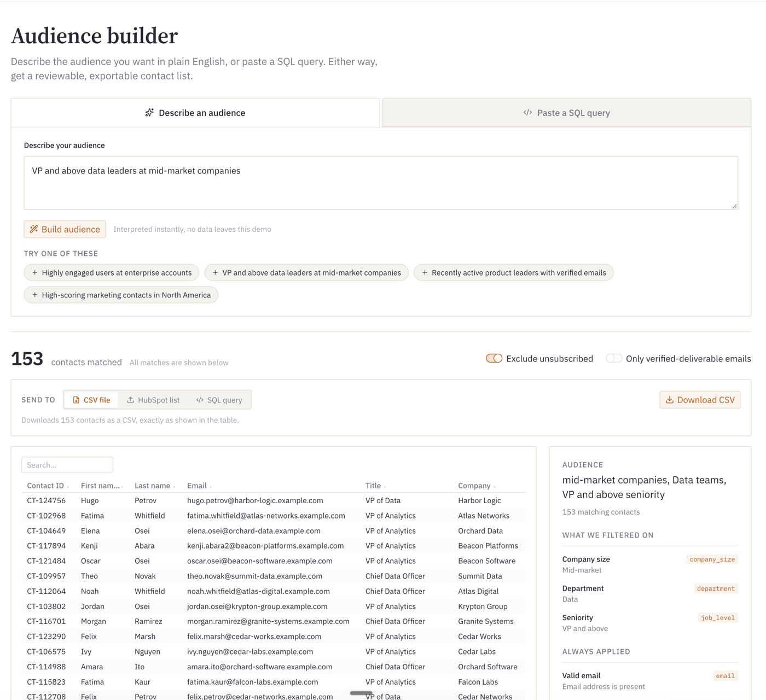Sort the table by Email header
The width and height of the screenshot is (766, 700).
(199, 486)
